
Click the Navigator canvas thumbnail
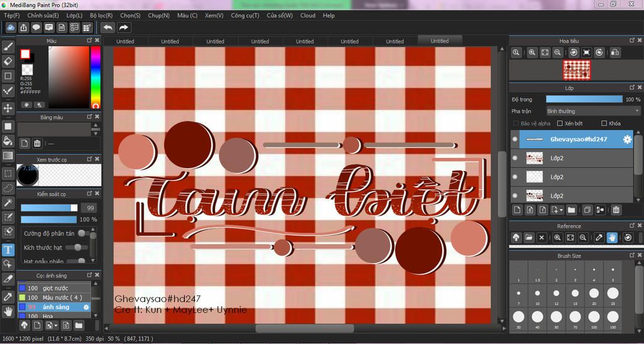[577, 70]
